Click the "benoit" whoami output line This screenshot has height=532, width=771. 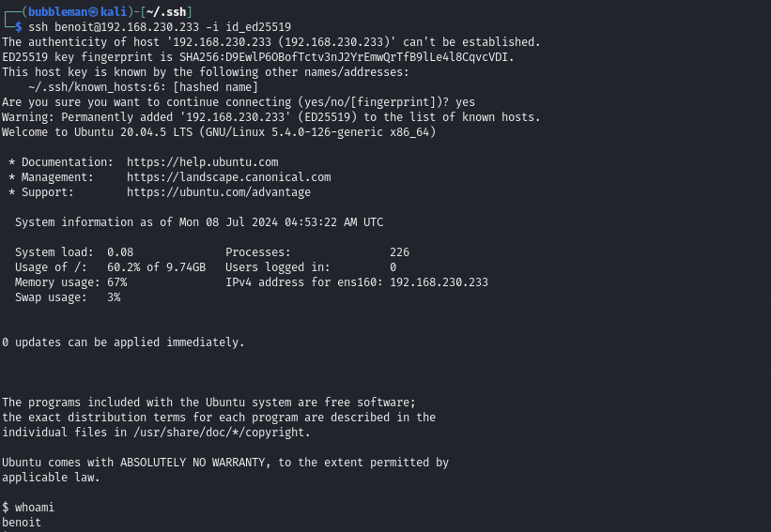[x=22, y=523]
